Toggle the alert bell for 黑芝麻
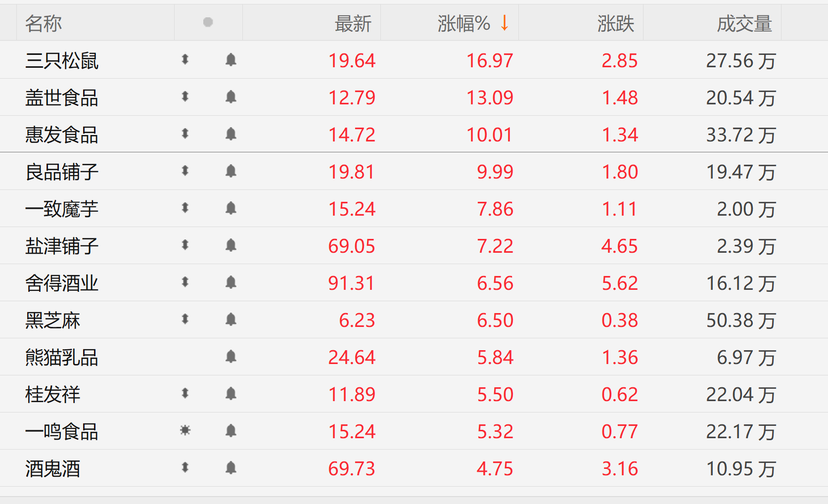 point(230,320)
